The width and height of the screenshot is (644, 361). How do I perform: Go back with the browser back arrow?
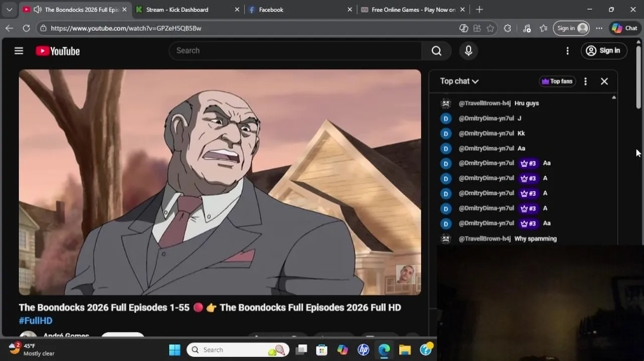pyautogui.click(x=9, y=28)
